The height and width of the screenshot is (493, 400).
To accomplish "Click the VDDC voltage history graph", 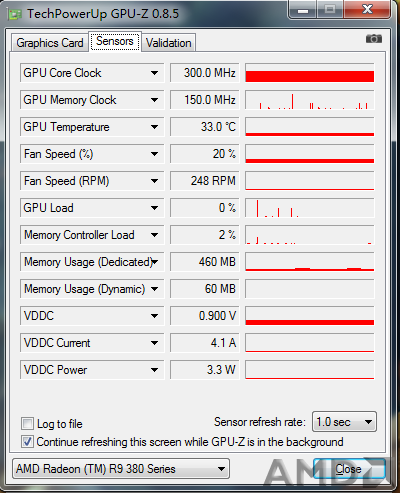I will 310,316.
